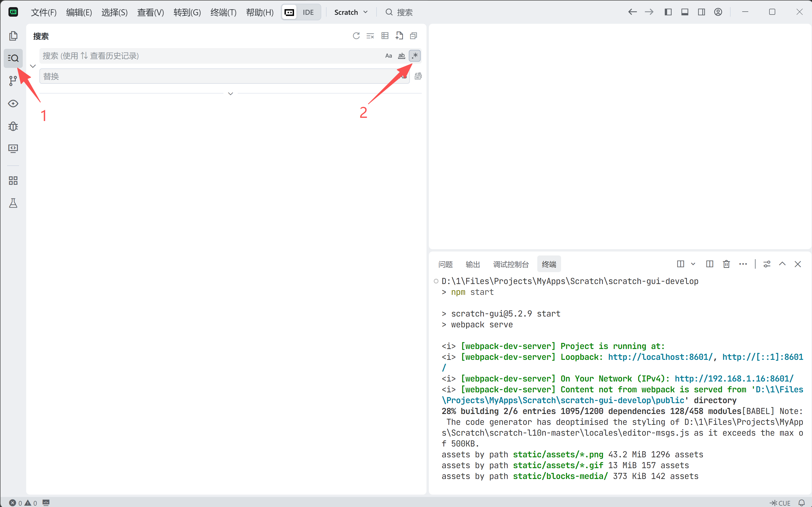Delete terminal using trash can icon
The width and height of the screenshot is (812, 507).
tap(726, 264)
